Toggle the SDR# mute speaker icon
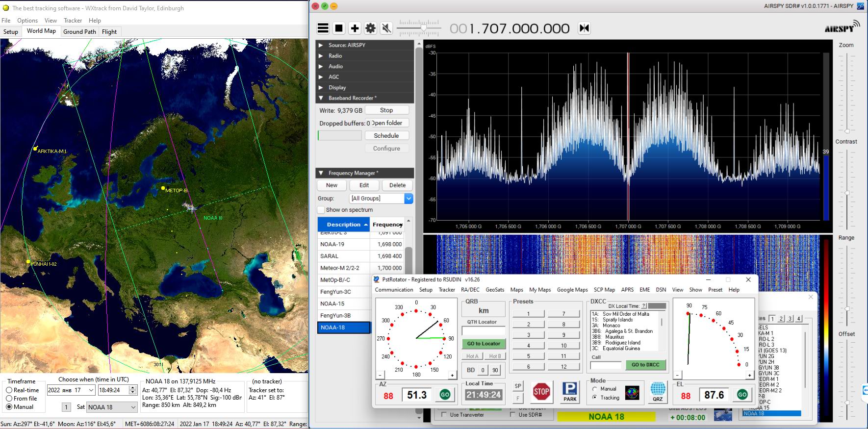The image size is (868, 429). [386, 28]
